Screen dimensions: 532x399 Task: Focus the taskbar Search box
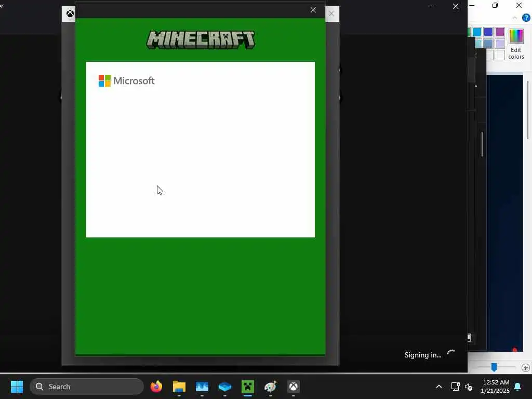(87, 387)
